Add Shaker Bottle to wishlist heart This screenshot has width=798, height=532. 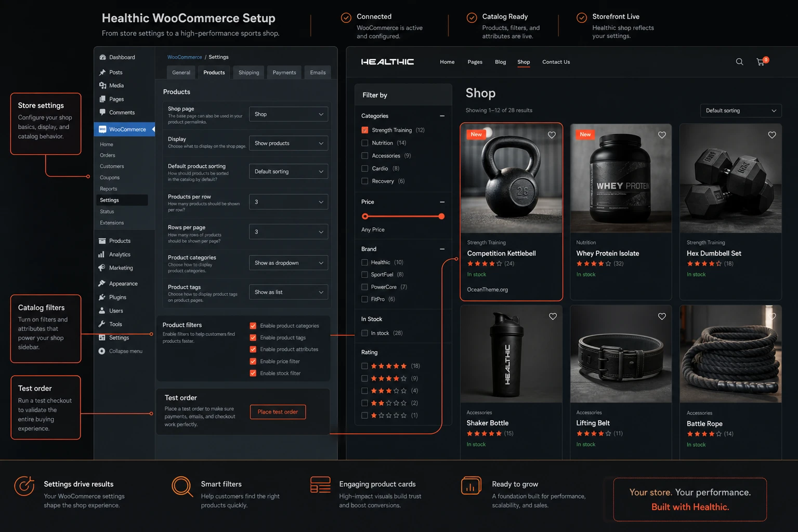(553, 316)
